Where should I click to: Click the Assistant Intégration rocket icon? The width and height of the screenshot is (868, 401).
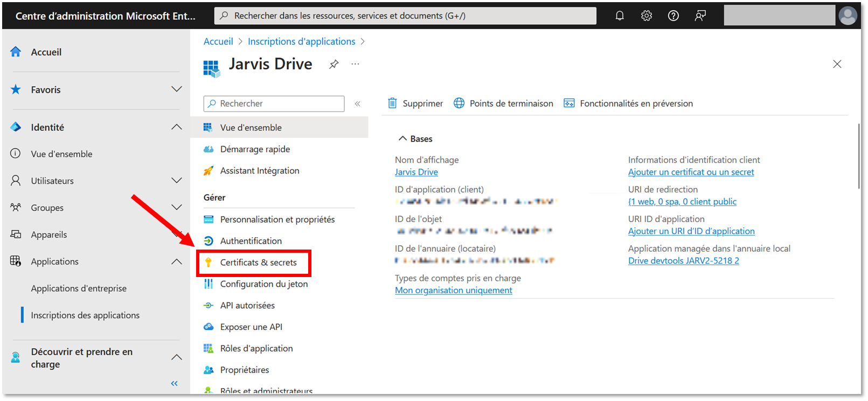pyautogui.click(x=209, y=171)
